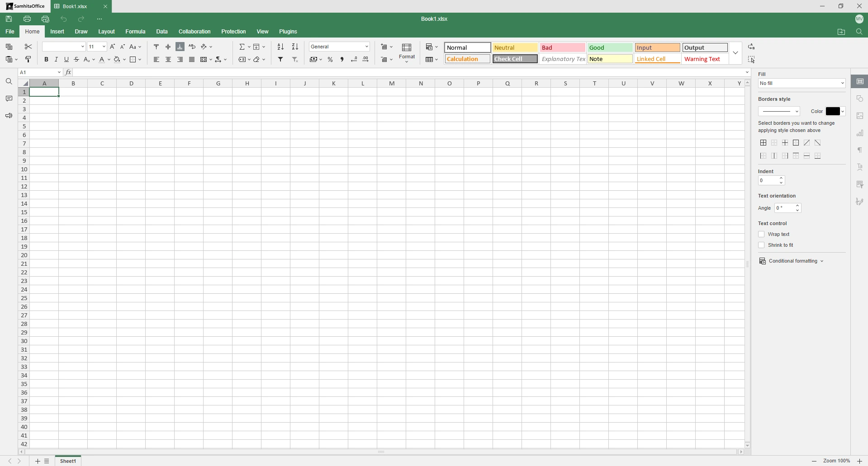The height and width of the screenshot is (466, 868).
Task: Click the Copy style paintbrush icon
Action: (x=28, y=59)
